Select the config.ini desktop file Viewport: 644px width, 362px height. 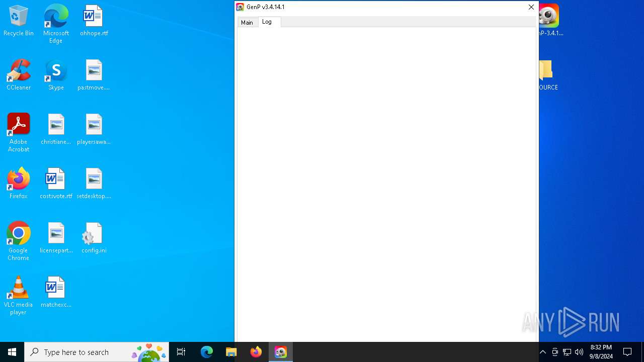point(94,238)
